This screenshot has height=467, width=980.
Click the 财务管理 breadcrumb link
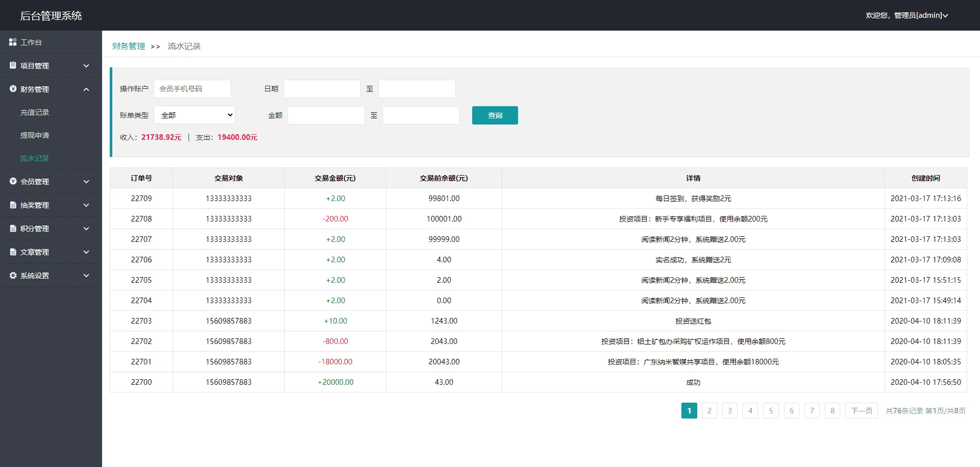pos(129,46)
